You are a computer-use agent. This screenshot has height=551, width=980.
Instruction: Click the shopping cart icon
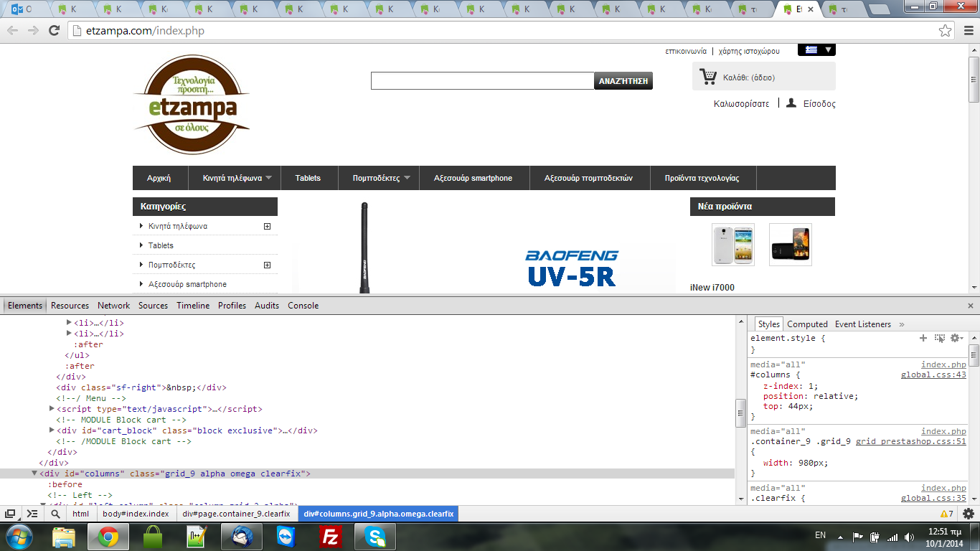point(708,76)
